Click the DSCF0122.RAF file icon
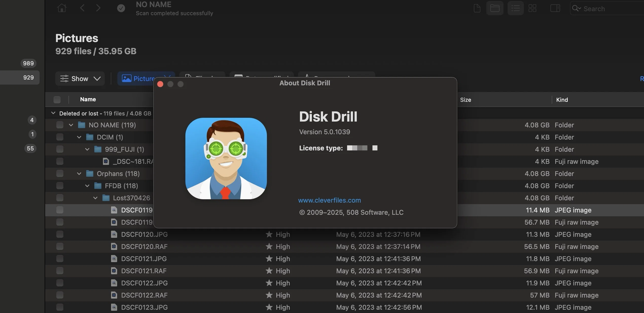 click(114, 295)
